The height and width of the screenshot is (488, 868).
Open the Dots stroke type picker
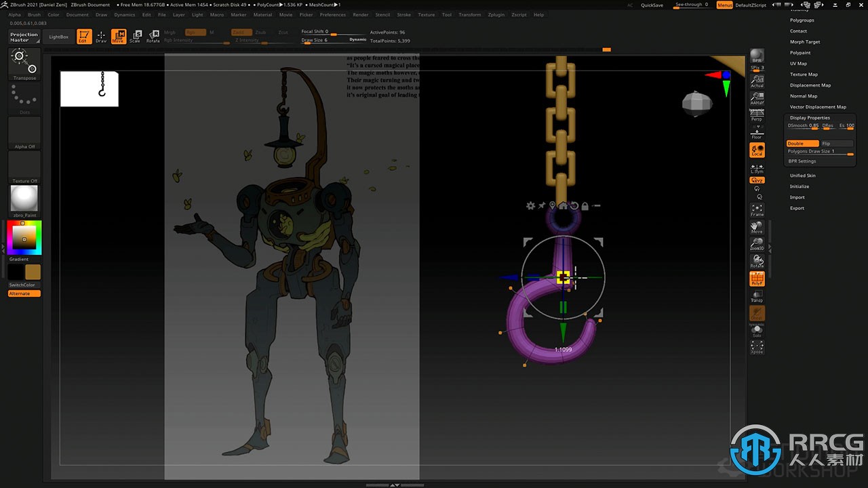pyautogui.click(x=24, y=99)
